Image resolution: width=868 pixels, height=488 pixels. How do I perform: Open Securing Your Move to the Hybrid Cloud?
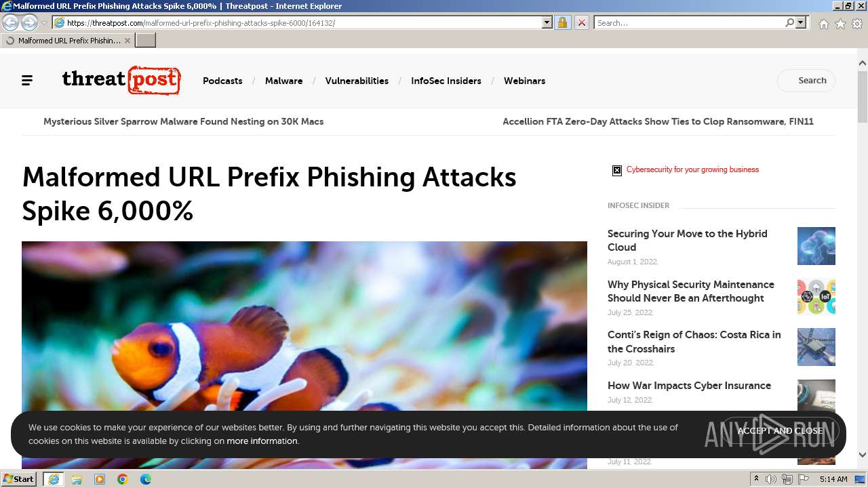pos(687,241)
